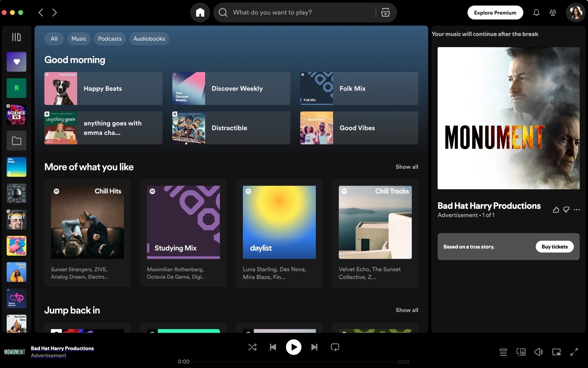Navigate back with the left arrow

[x=41, y=13]
